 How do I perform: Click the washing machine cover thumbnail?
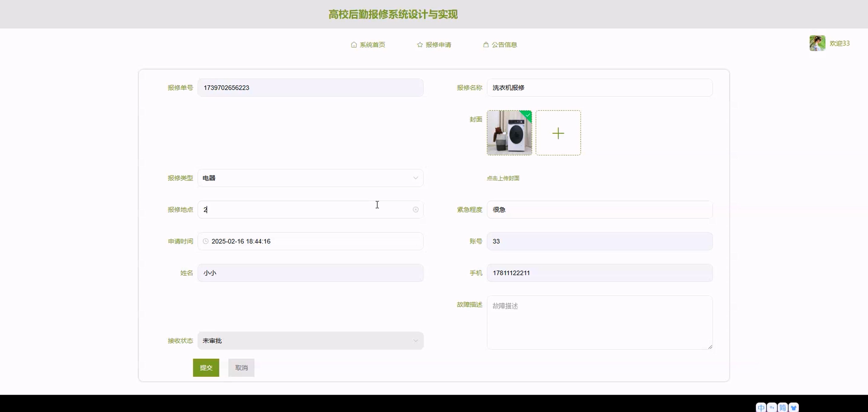coord(509,133)
